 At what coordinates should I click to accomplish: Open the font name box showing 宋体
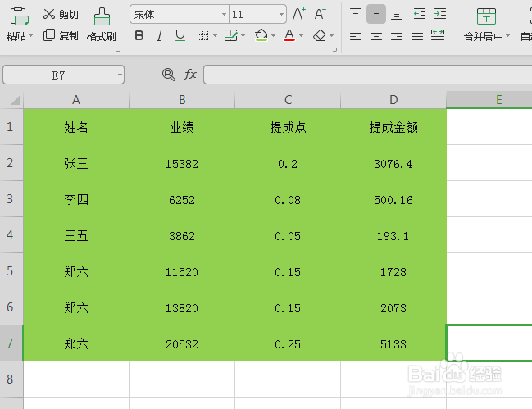click(x=180, y=14)
